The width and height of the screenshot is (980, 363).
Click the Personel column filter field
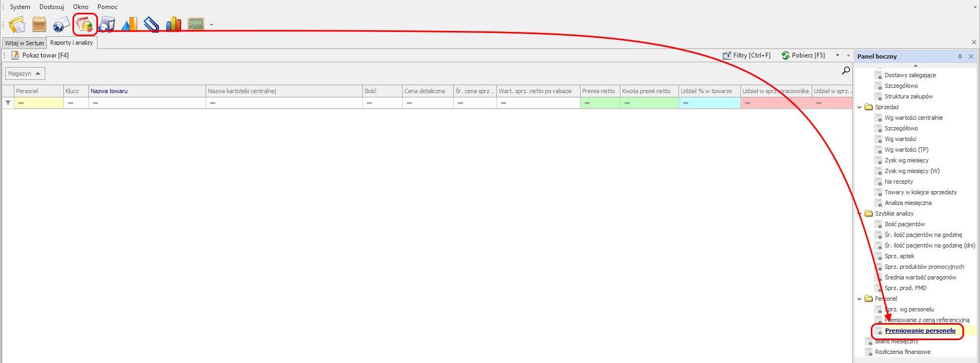pos(39,103)
